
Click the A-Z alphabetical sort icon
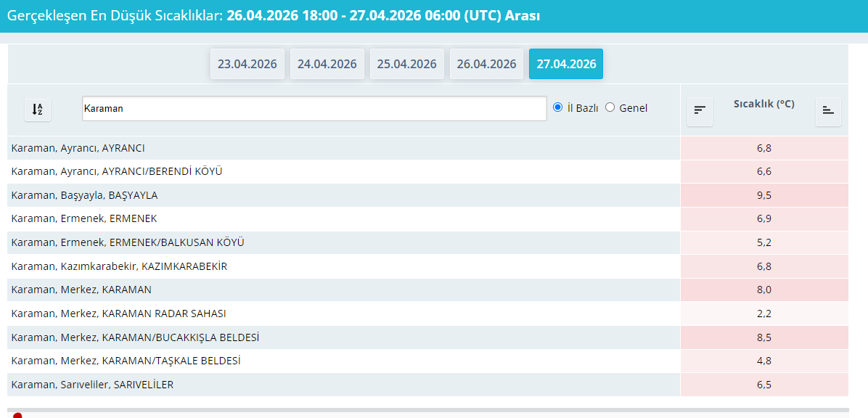(x=38, y=110)
